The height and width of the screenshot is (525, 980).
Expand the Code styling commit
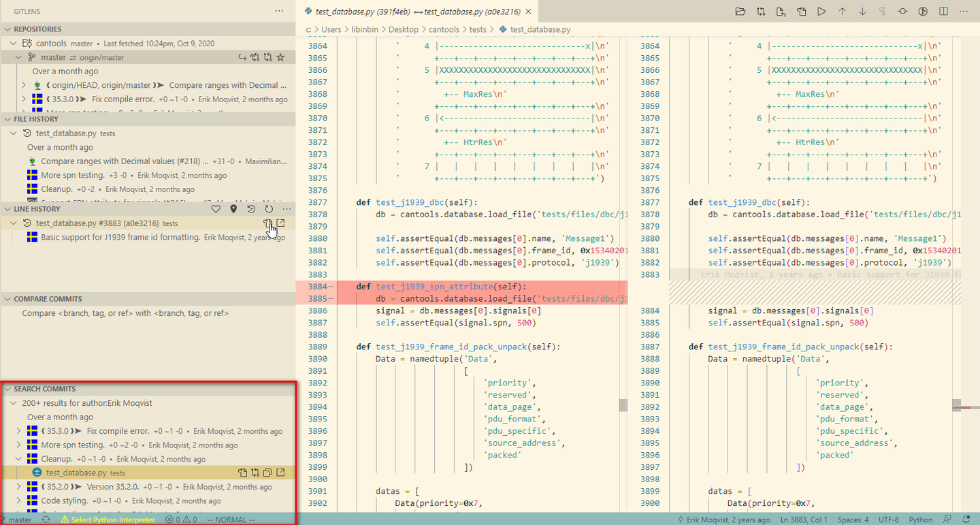click(19, 500)
